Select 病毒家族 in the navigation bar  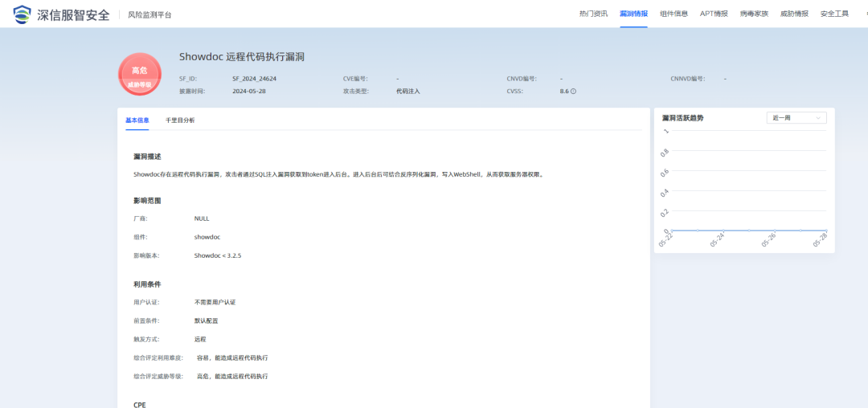[x=754, y=14]
